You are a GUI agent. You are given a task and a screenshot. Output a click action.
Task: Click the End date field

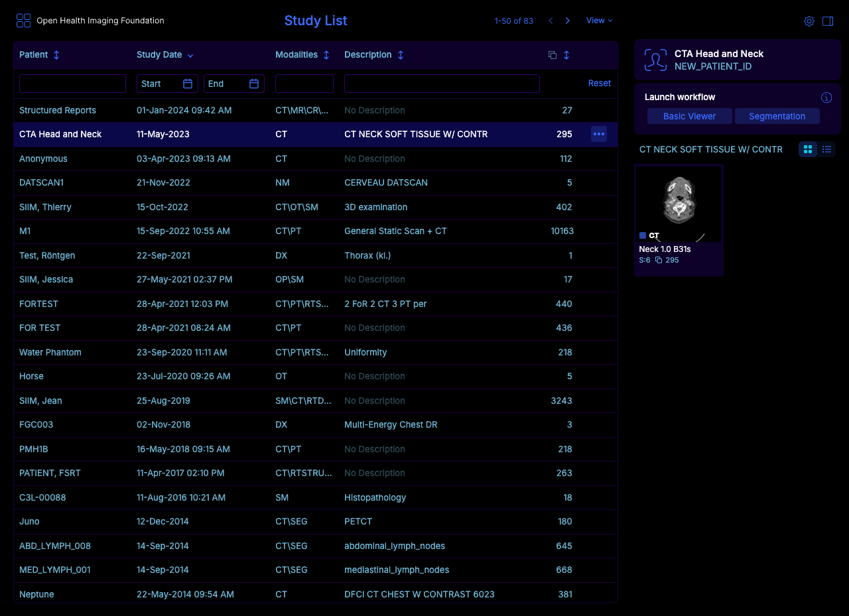pyautogui.click(x=234, y=84)
